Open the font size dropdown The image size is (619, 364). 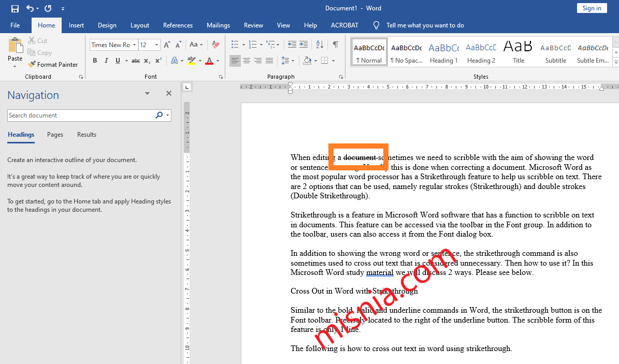coord(156,45)
